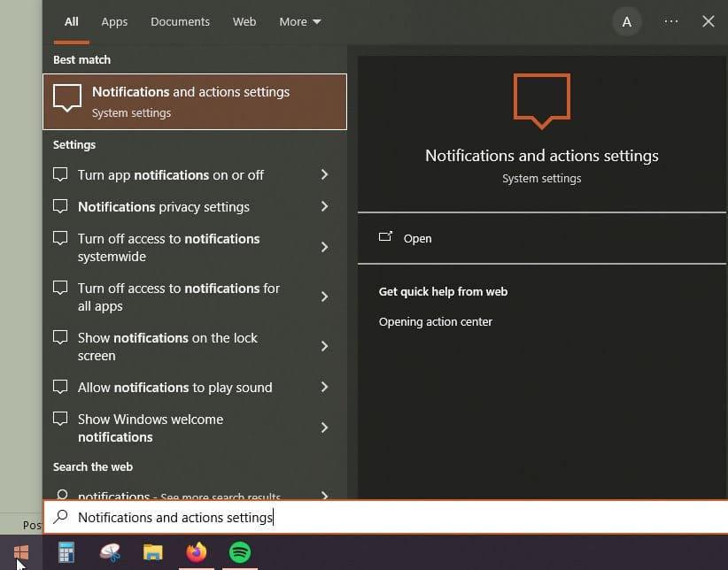Image resolution: width=728 pixels, height=570 pixels.
Task: Click the speech bubble icon of the best match
Action: 67,98
